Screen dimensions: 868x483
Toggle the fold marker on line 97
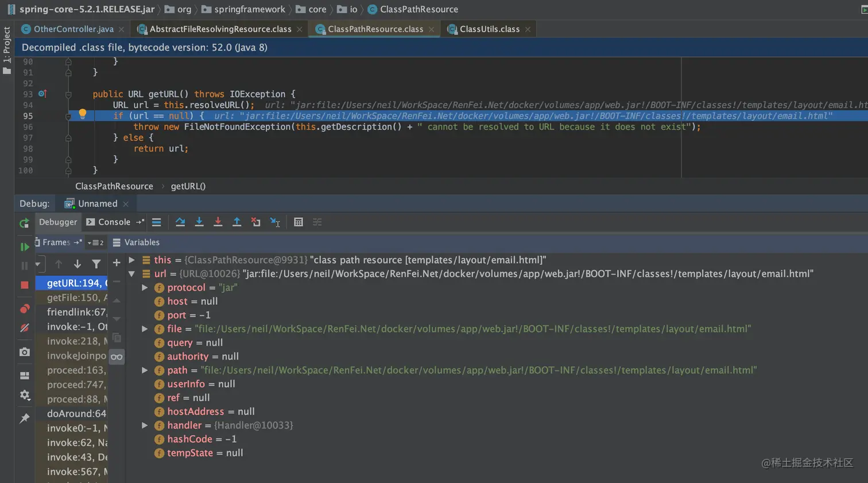click(68, 138)
